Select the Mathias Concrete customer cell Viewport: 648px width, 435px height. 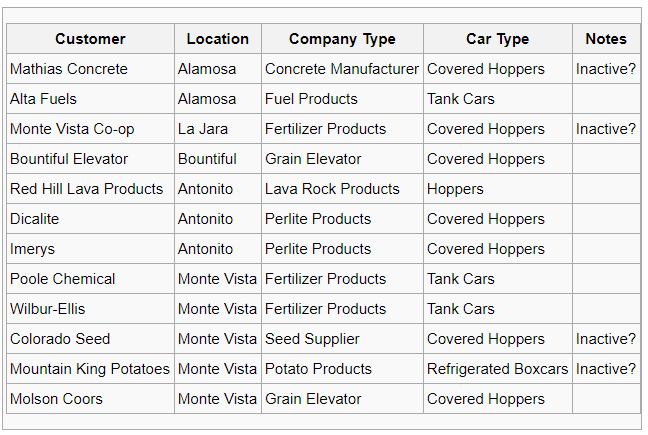pyautogui.click(x=91, y=69)
